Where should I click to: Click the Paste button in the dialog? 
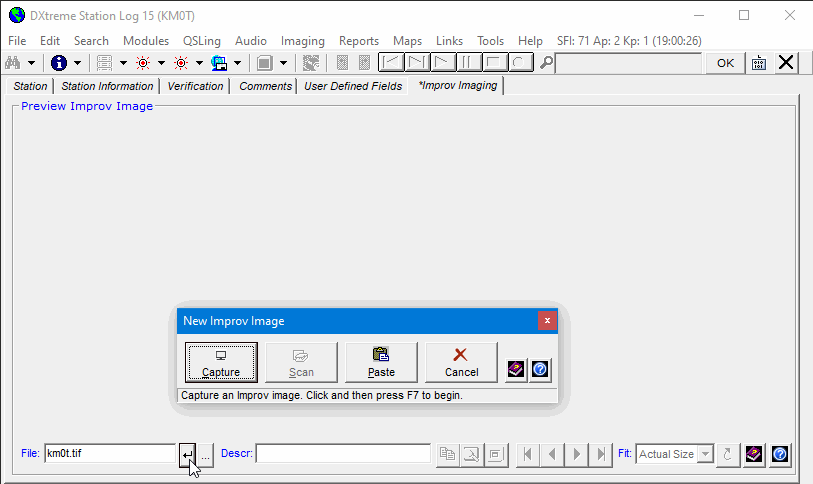point(381,362)
